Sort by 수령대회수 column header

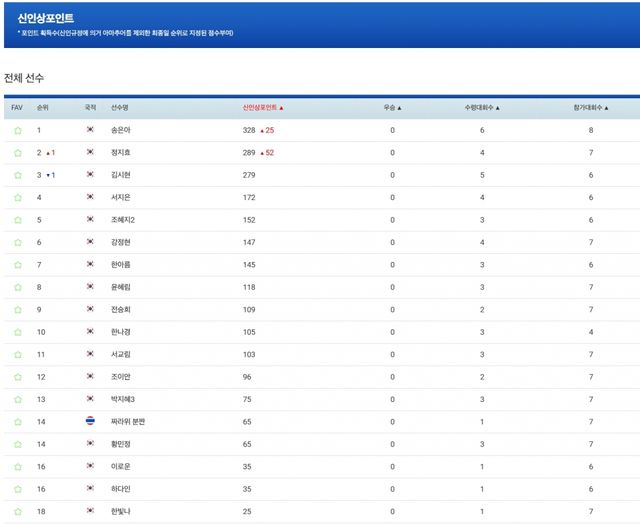point(482,107)
